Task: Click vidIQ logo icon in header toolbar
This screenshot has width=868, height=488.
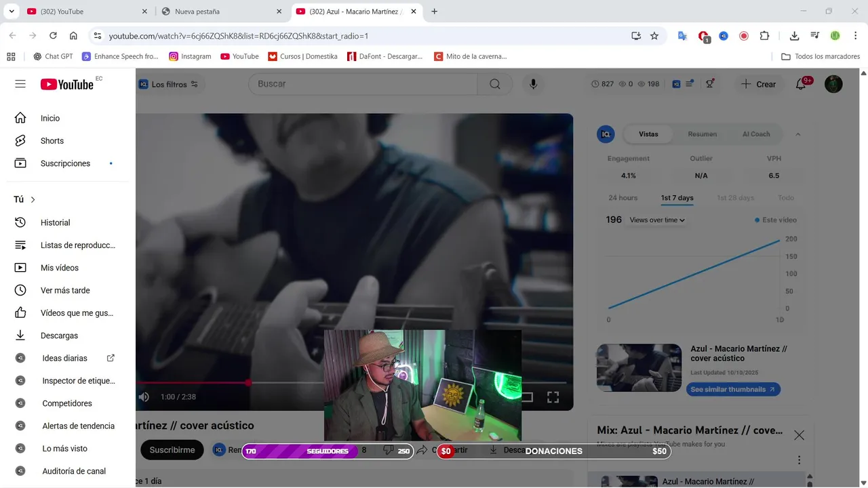Action: tap(676, 84)
